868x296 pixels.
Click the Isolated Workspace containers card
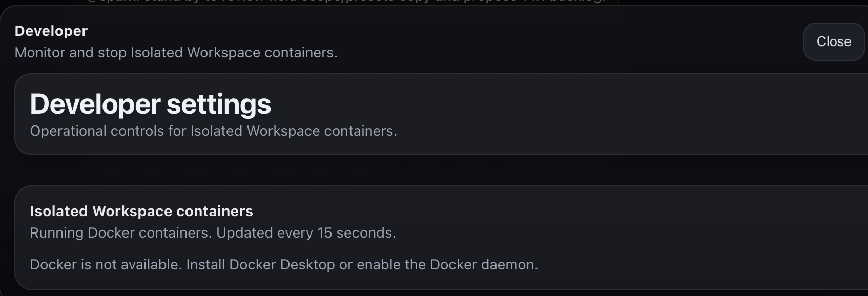[x=434, y=238]
